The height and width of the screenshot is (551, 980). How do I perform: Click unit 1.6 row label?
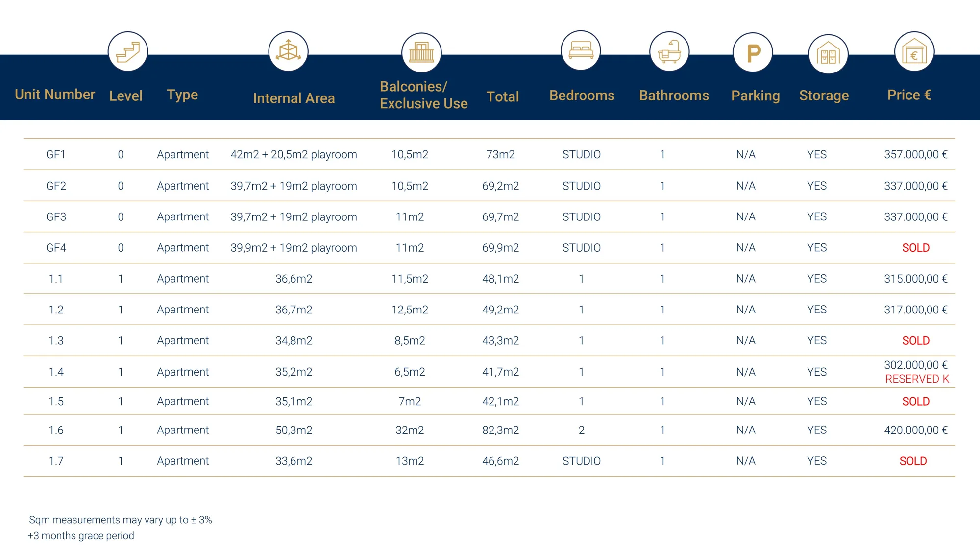coord(56,430)
